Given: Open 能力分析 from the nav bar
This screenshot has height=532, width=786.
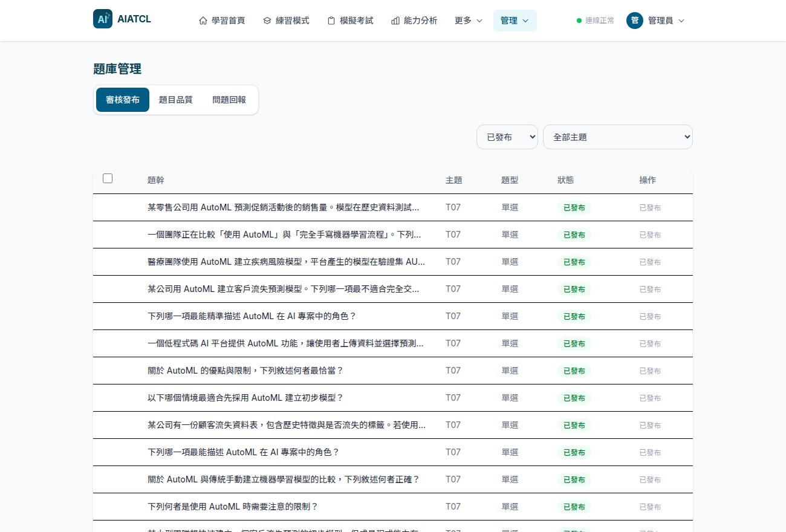Looking at the screenshot, I should tap(414, 21).
